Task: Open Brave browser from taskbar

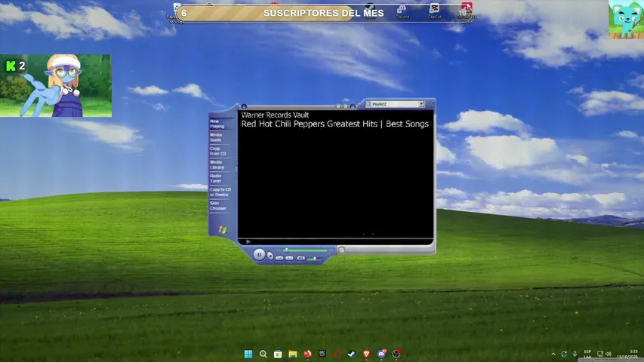Action: pyautogui.click(x=367, y=354)
